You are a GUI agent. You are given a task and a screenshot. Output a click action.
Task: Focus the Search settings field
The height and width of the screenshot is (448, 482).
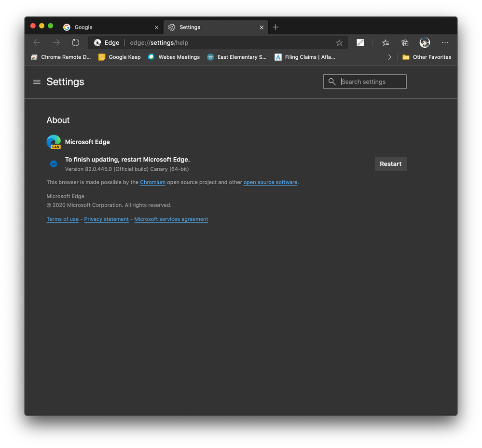click(x=365, y=81)
